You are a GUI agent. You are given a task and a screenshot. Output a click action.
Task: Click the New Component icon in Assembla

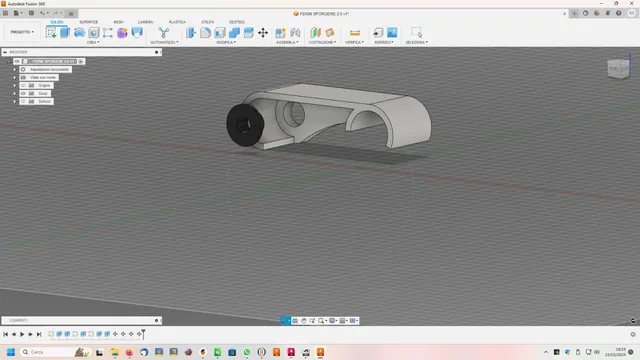pos(280,33)
